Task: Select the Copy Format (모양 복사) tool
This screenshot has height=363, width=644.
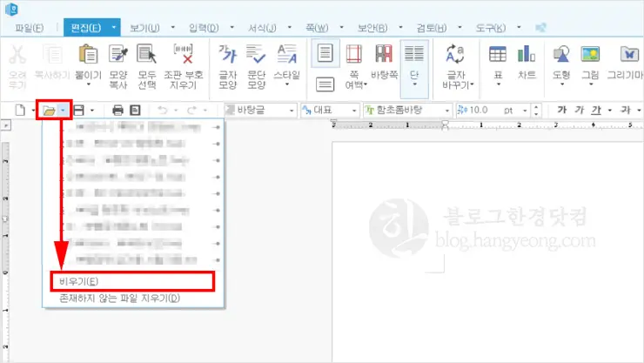Action: [x=118, y=54]
